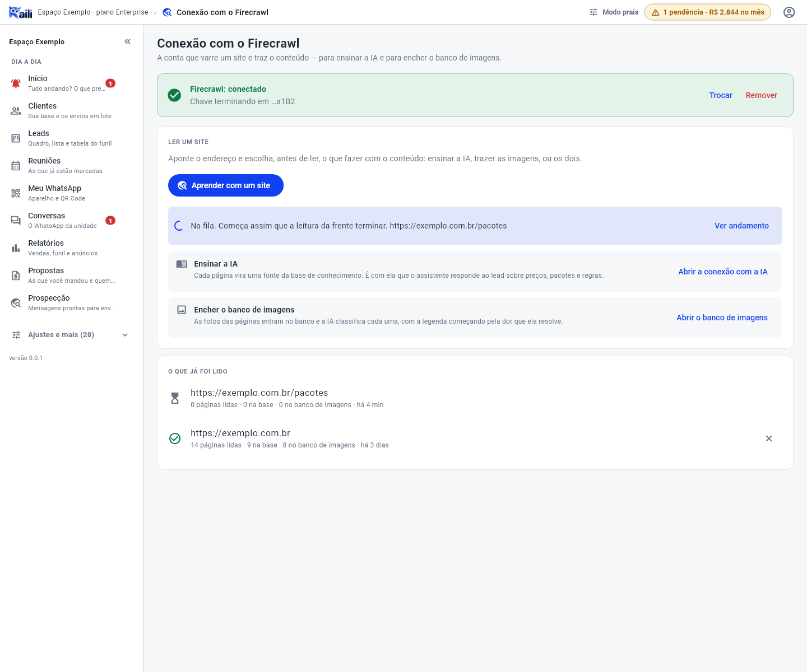
Task: Click the Clientes people icon
Action: [16, 111]
